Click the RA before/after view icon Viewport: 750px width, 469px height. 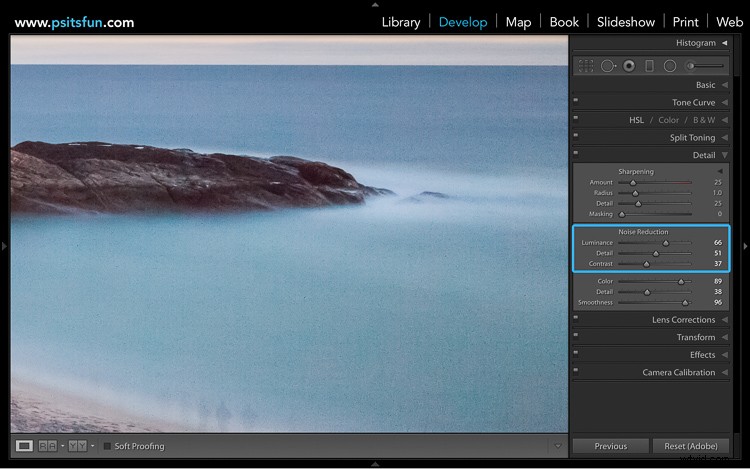click(x=47, y=446)
